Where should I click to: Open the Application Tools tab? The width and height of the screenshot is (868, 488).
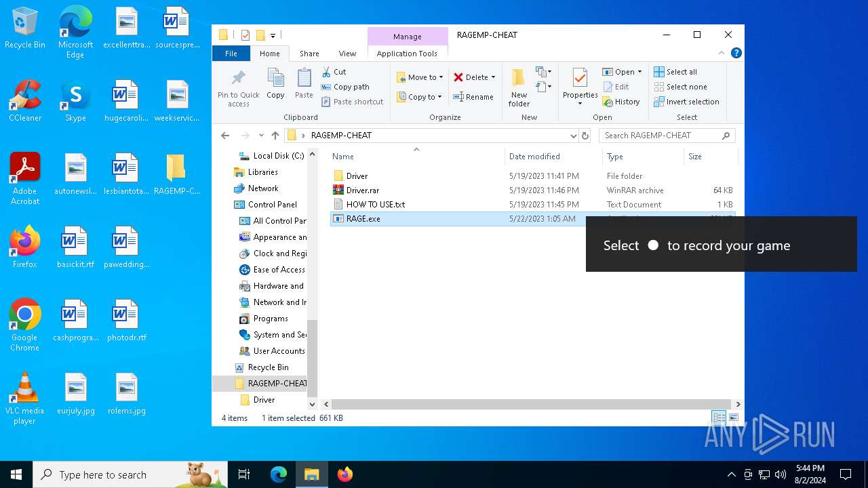(x=407, y=54)
